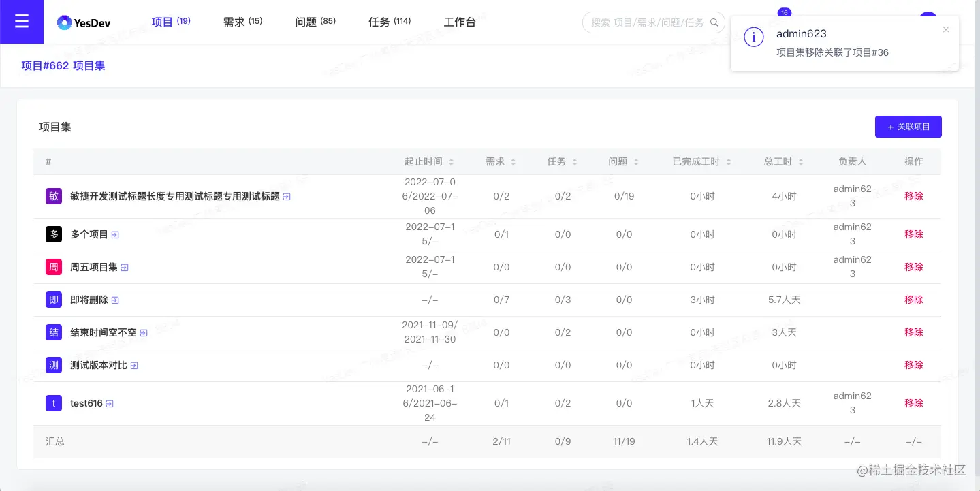Viewport: 980px width, 491px height.
Task: Remove 结束时间空不空 from the set
Action: coord(913,332)
